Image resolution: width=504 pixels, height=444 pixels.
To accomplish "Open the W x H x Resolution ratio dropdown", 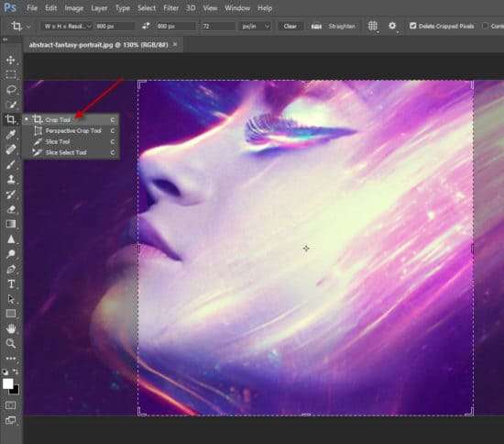I will point(66,26).
